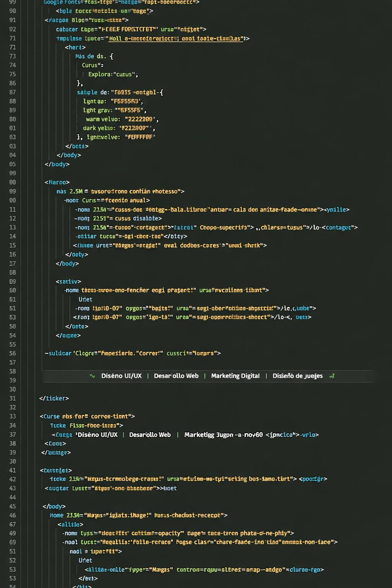392x588 pixels.
Task: Click the 'lgntae: "F5F5563"' value line
Action: pyautogui.click(x=113, y=101)
